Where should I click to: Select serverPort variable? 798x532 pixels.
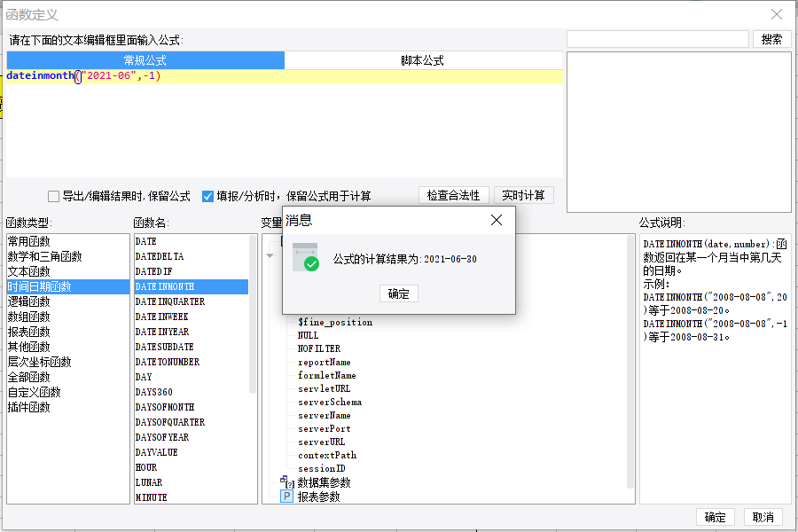[325, 428]
